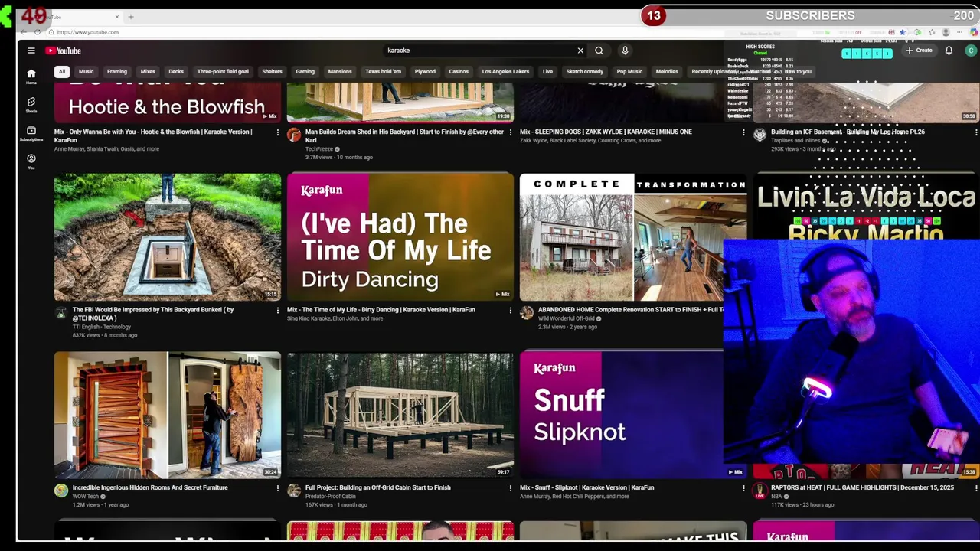
Task: Open options menu for FBI bunker video
Action: point(278,311)
